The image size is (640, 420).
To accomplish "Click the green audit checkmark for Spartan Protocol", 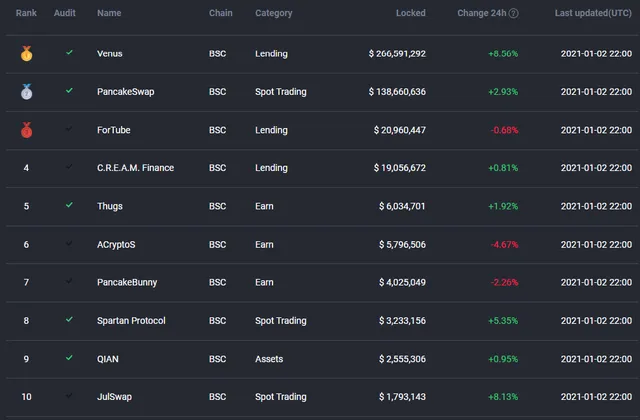I will click(x=69, y=319).
